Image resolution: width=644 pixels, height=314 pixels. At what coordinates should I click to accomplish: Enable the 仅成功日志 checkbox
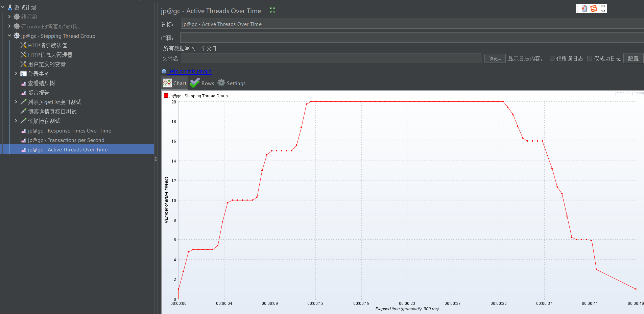point(590,58)
